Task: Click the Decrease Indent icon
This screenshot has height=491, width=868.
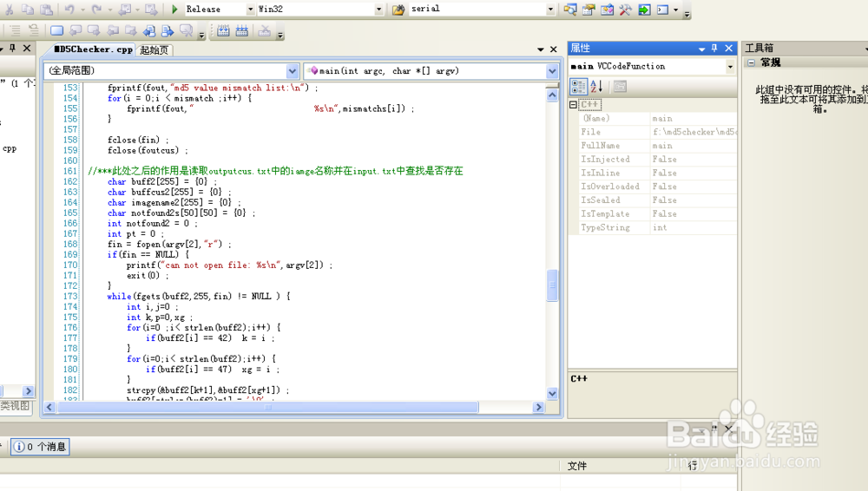Action: [x=15, y=30]
